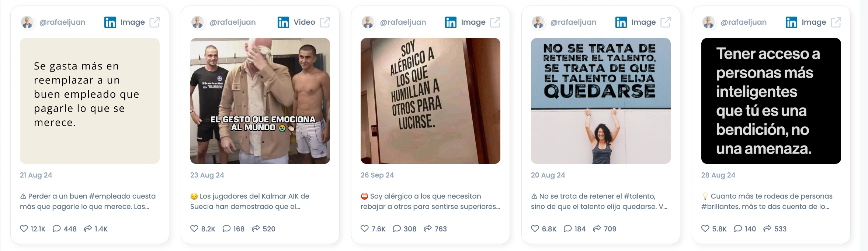Click heart icon with 5.8K likes
The image size is (868, 251).
pos(705,228)
